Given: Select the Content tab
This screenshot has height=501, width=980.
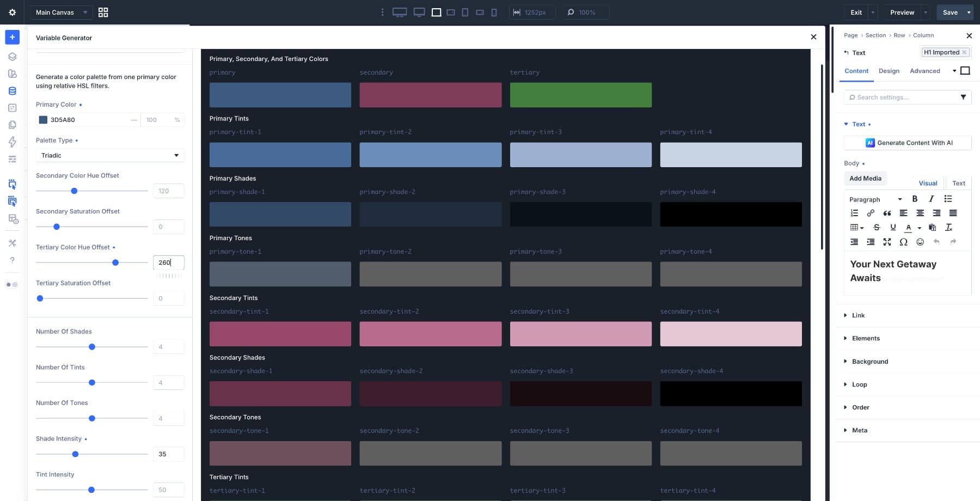Looking at the screenshot, I should click(x=856, y=71).
